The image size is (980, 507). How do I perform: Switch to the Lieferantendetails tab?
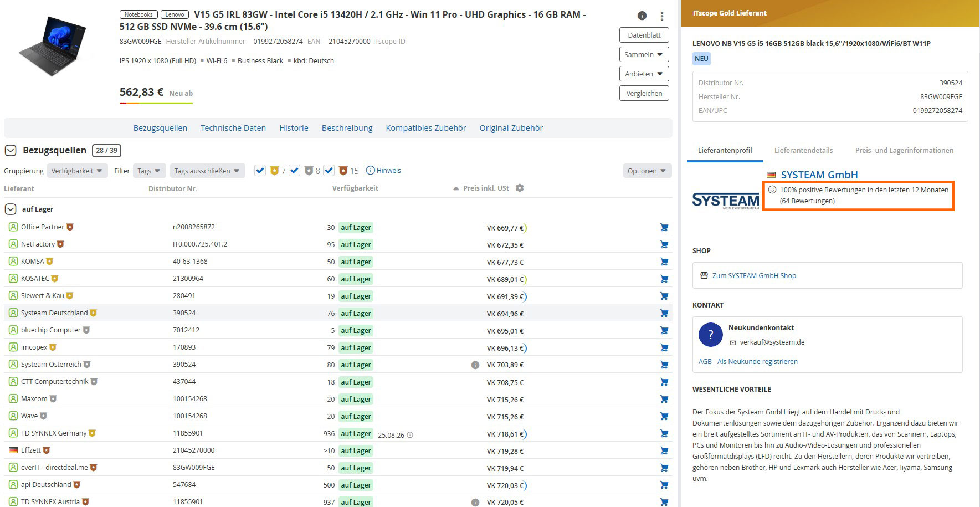coord(803,150)
